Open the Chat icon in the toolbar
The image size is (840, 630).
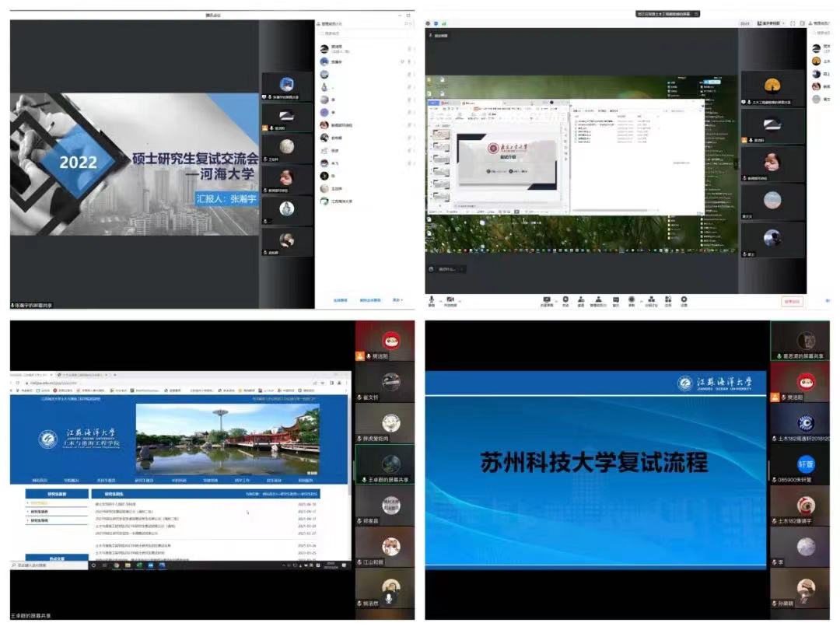[615, 299]
